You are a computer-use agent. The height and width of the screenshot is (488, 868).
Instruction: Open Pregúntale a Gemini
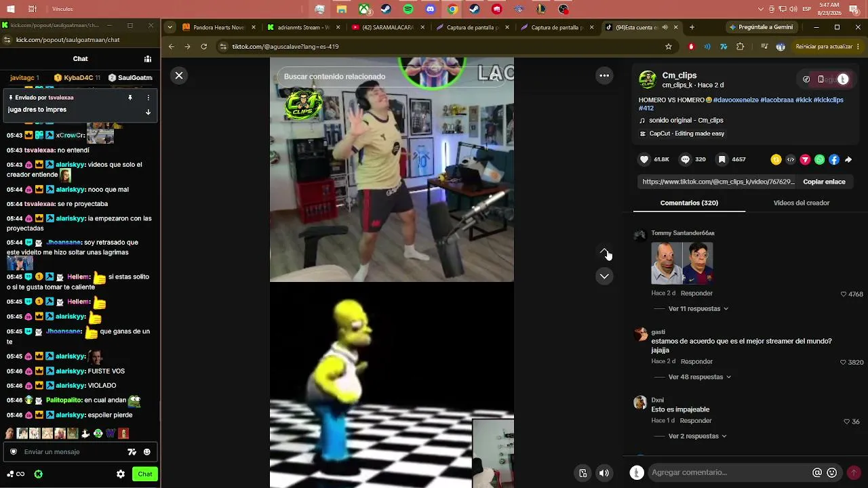coord(761,27)
